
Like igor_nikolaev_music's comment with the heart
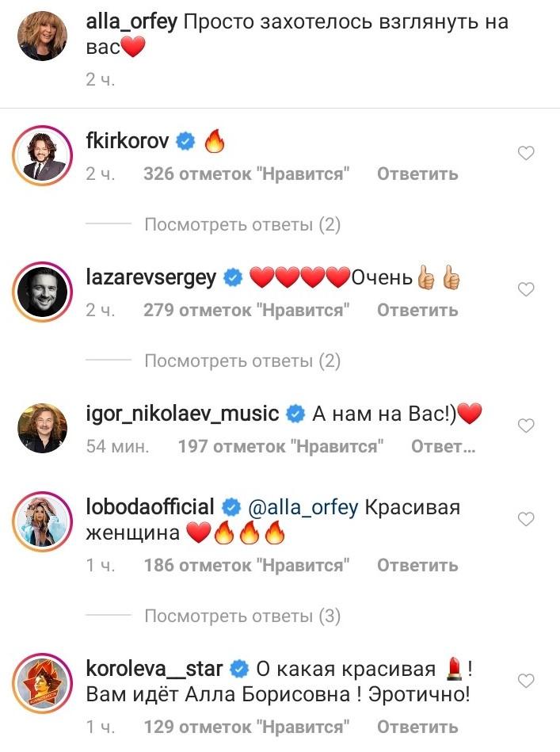coord(526,426)
